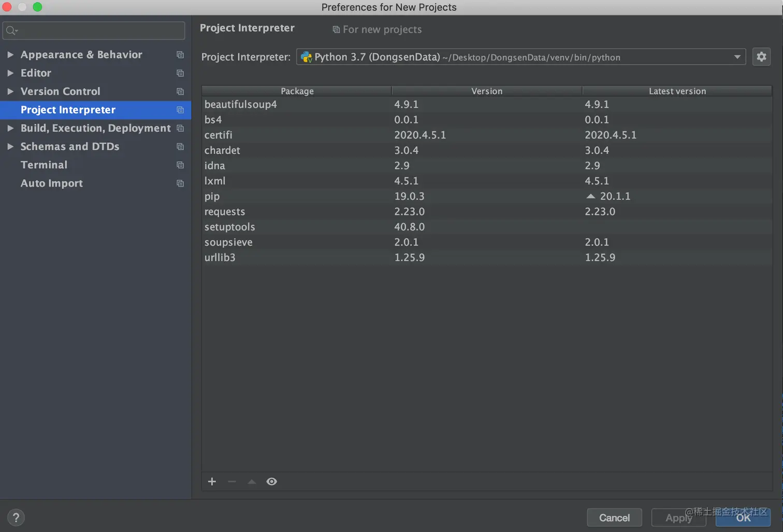The width and height of the screenshot is (783, 532).
Task: Click the Apply button
Action: point(678,517)
